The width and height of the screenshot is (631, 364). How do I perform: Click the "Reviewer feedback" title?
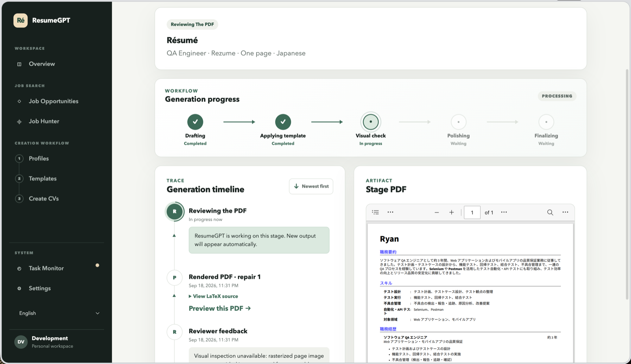(218, 331)
